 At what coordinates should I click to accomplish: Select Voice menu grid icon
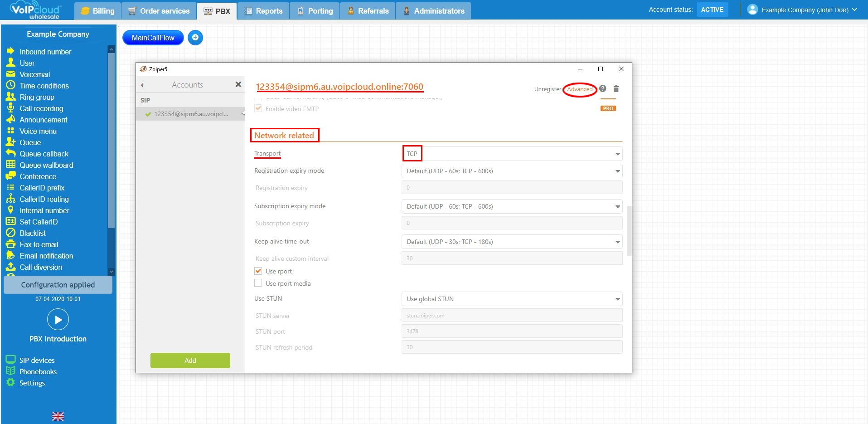point(10,131)
